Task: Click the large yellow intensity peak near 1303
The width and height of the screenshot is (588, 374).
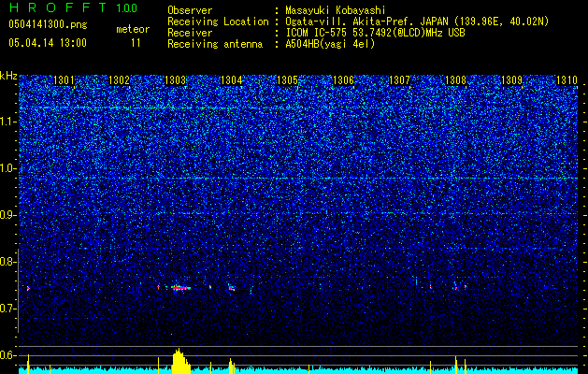Action: click(x=181, y=361)
